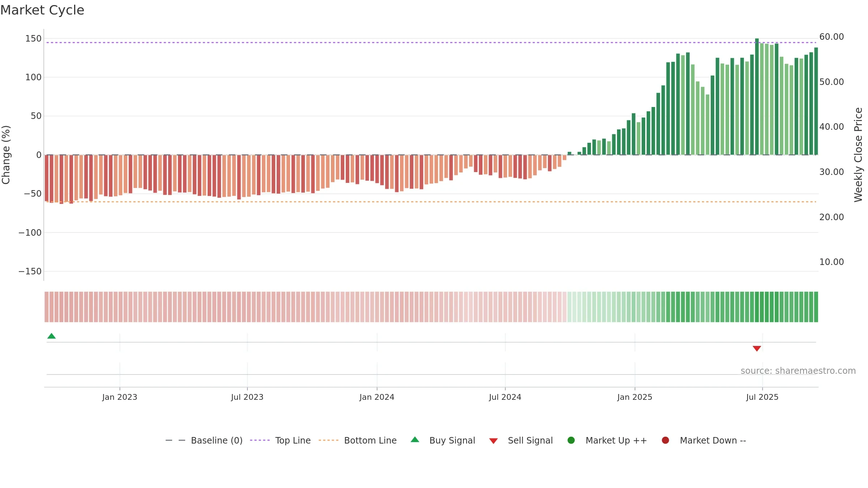Screen dimensions: 868x488
Task: Click the red Sell Signal triangle marker near Jul 2025
Action: tap(757, 348)
